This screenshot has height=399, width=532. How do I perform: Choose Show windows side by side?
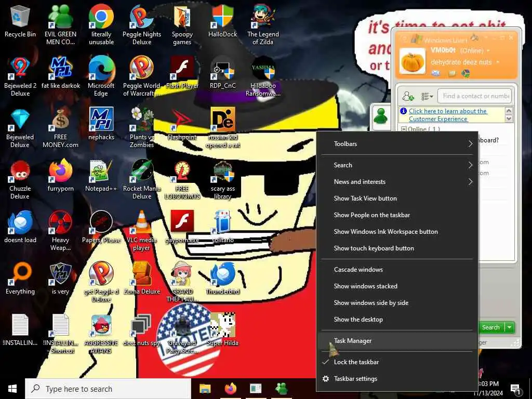point(397,303)
